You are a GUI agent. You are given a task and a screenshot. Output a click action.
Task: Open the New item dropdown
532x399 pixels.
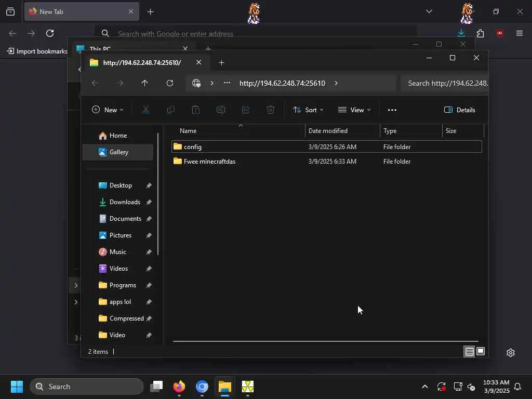tap(108, 110)
